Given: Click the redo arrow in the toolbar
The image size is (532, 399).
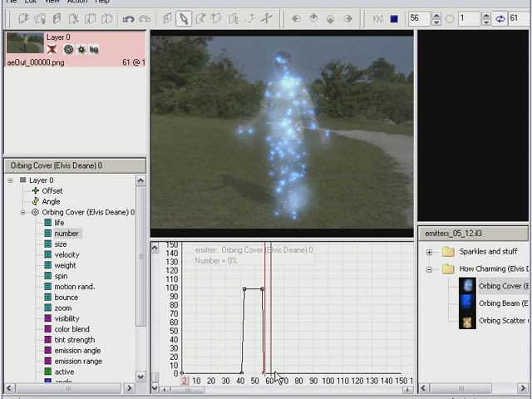Looking at the screenshot, I should pyautogui.click(x=145, y=18).
